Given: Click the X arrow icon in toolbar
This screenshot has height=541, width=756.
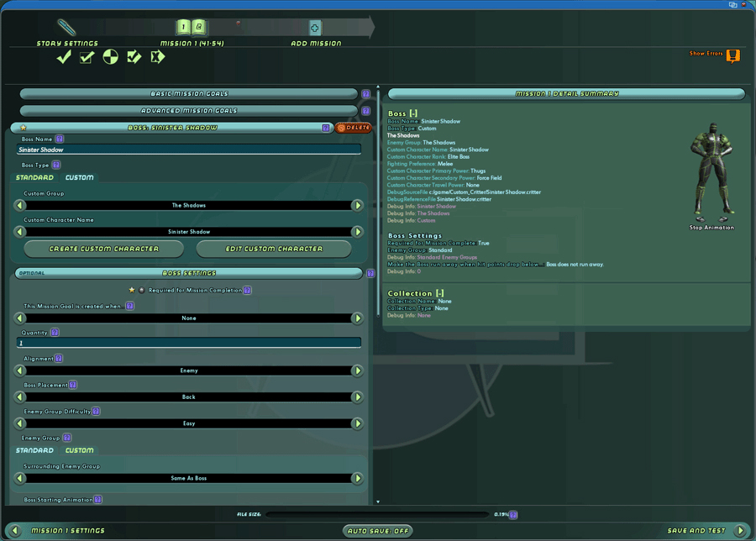Looking at the screenshot, I should (x=157, y=57).
